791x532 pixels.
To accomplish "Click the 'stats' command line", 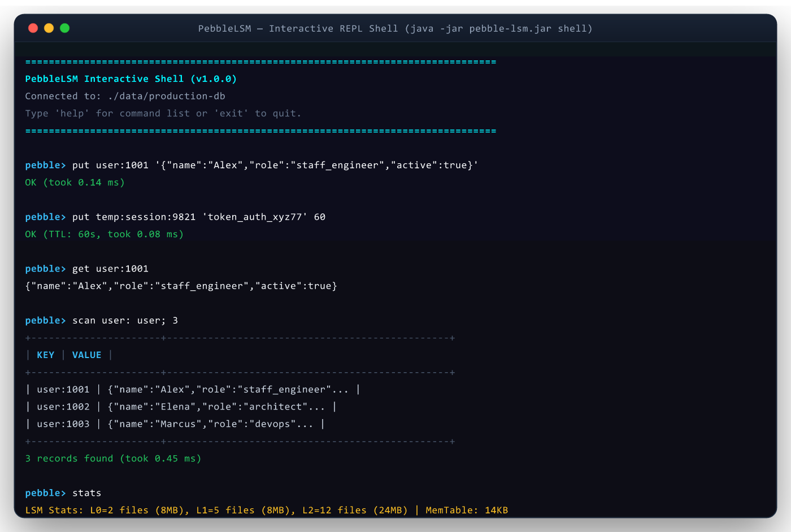I will pyautogui.click(x=63, y=493).
